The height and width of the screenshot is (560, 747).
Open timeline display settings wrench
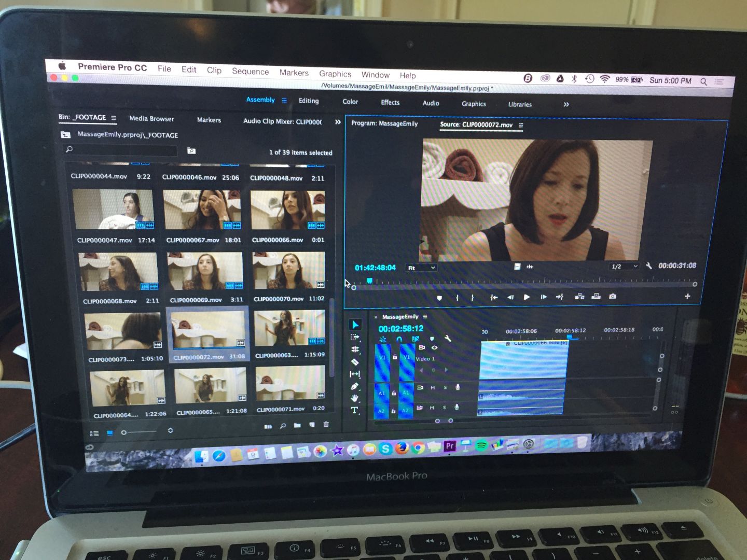tap(448, 339)
